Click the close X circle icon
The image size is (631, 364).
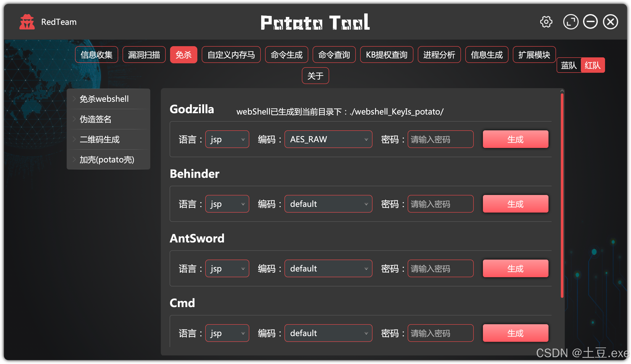[x=610, y=22]
